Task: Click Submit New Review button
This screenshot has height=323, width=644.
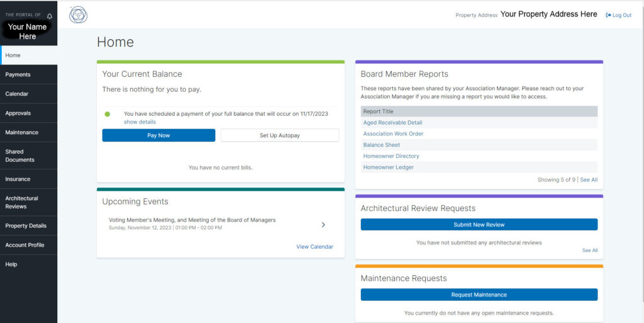Action: pos(479,225)
